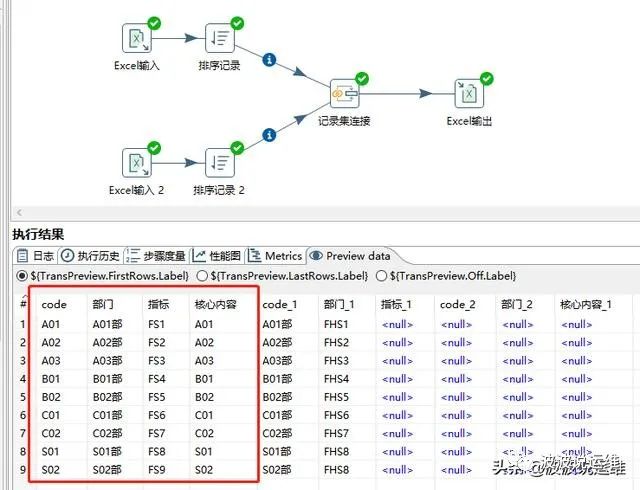Image resolution: width=640 pixels, height=490 pixels.
Task: Select the FHS6 cell
Action: (336, 415)
